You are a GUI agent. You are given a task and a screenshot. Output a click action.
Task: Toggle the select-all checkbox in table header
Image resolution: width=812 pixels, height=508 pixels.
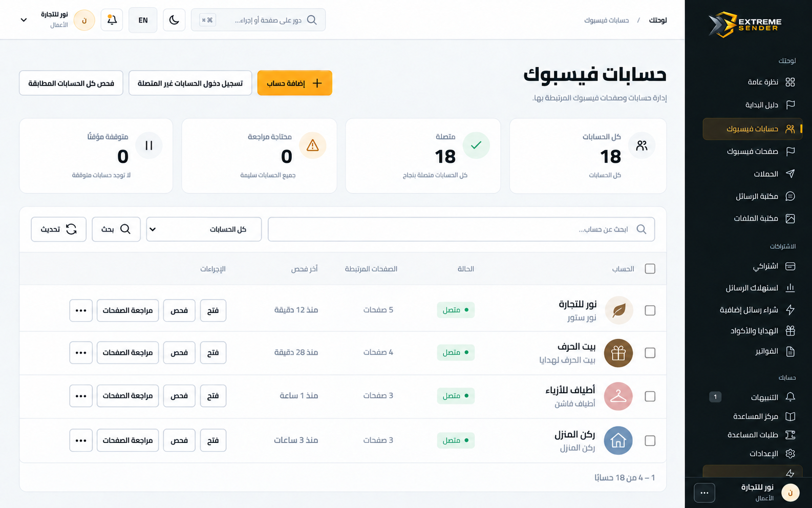tap(650, 269)
